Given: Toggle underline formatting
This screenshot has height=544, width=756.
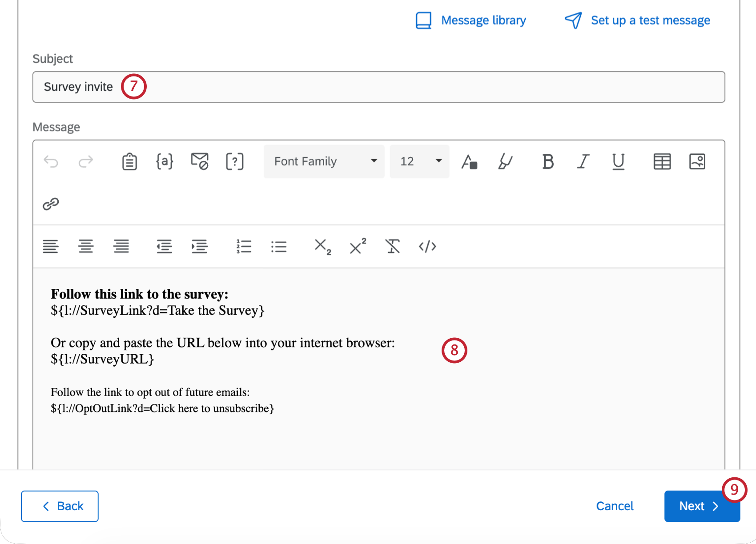Looking at the screenshot, I should coord(618,162).
